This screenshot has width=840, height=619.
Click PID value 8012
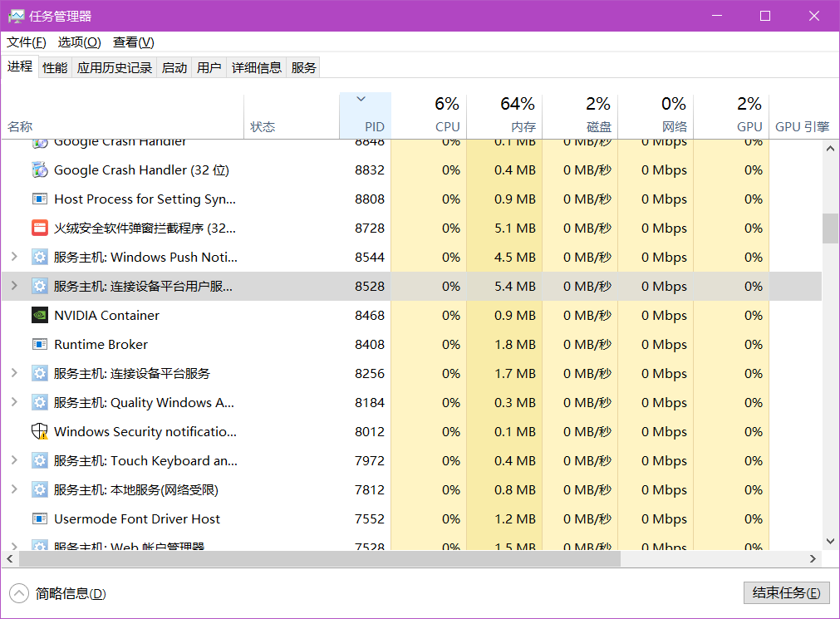(370, 431)
